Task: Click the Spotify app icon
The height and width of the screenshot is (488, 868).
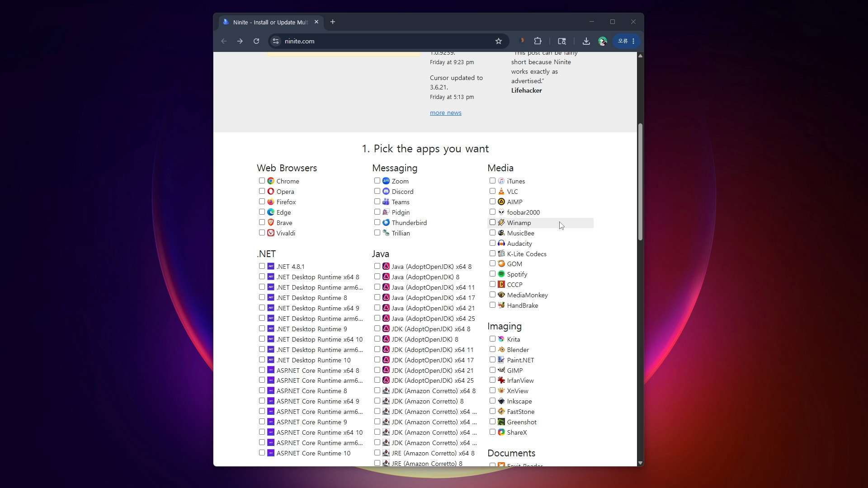Action: coord(501,274)
